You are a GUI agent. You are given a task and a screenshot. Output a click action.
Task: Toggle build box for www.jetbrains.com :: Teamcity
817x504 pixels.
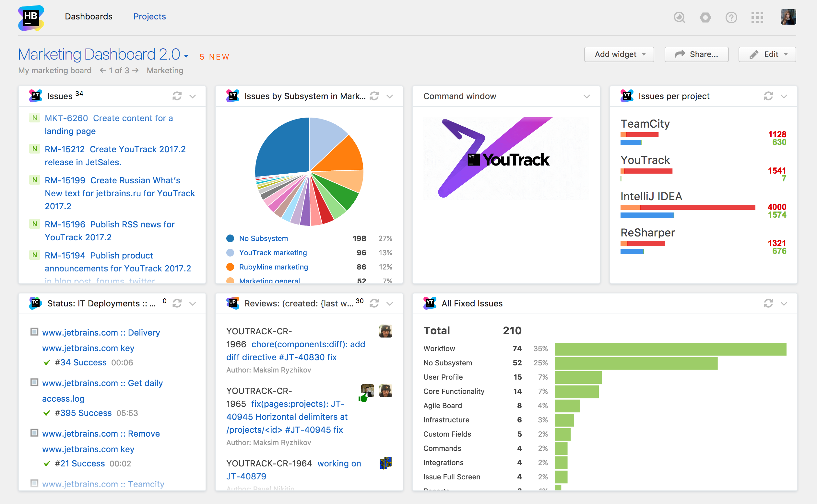tap(34, 483)
